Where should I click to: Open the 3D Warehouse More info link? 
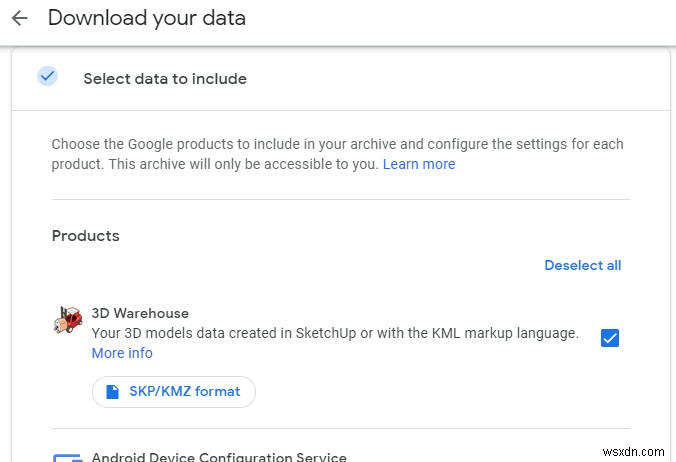point(122,353)
